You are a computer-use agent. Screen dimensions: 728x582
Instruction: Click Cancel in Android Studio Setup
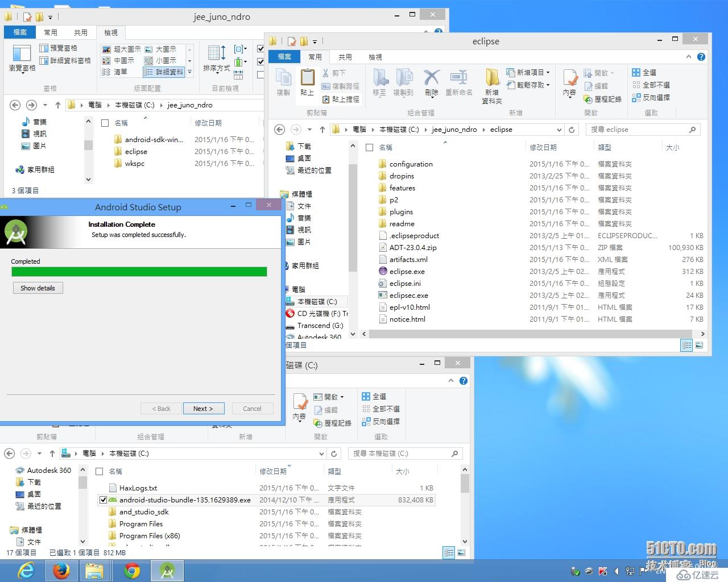(x=252, y=408)
